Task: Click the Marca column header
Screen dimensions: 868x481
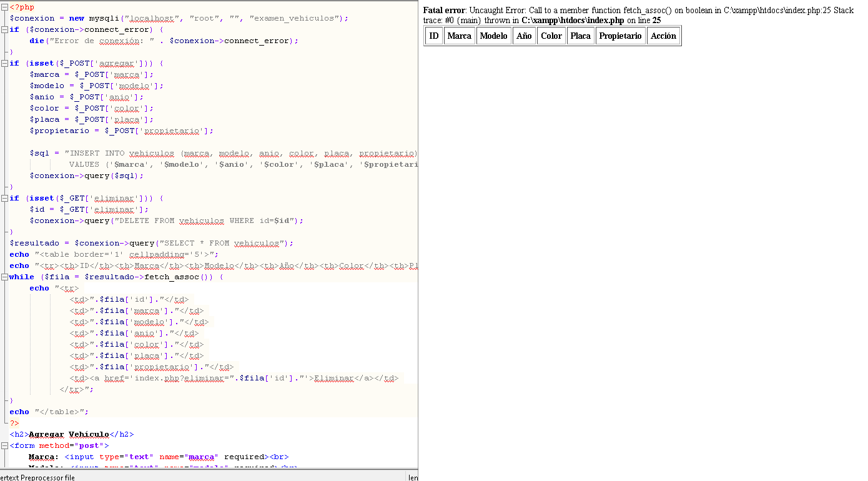Action: 459,36
